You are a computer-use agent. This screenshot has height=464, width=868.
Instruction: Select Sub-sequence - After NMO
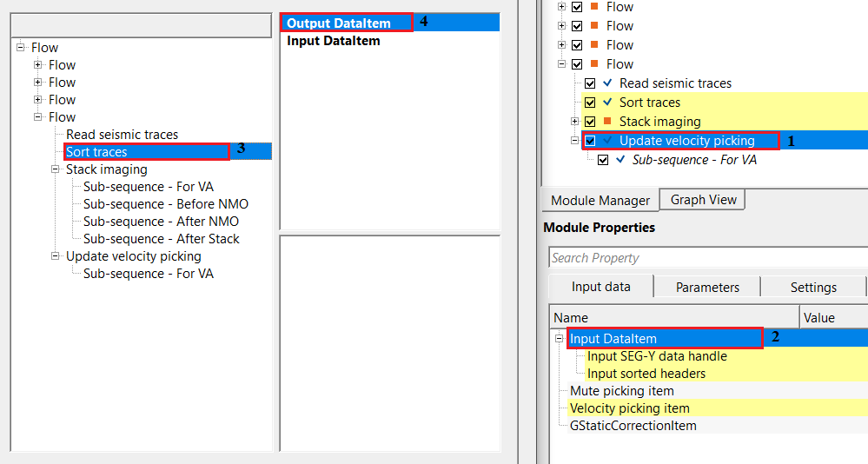click(161, 221)
